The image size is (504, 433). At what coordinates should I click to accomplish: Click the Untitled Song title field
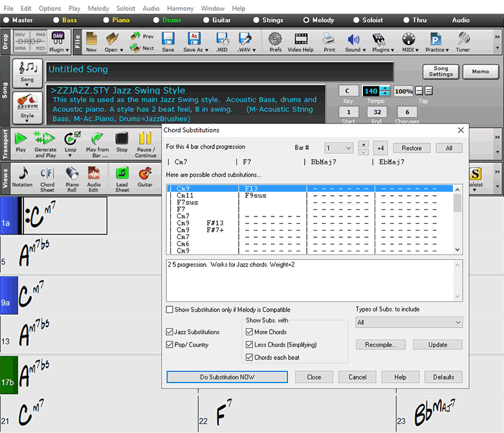tap(220, 72)
